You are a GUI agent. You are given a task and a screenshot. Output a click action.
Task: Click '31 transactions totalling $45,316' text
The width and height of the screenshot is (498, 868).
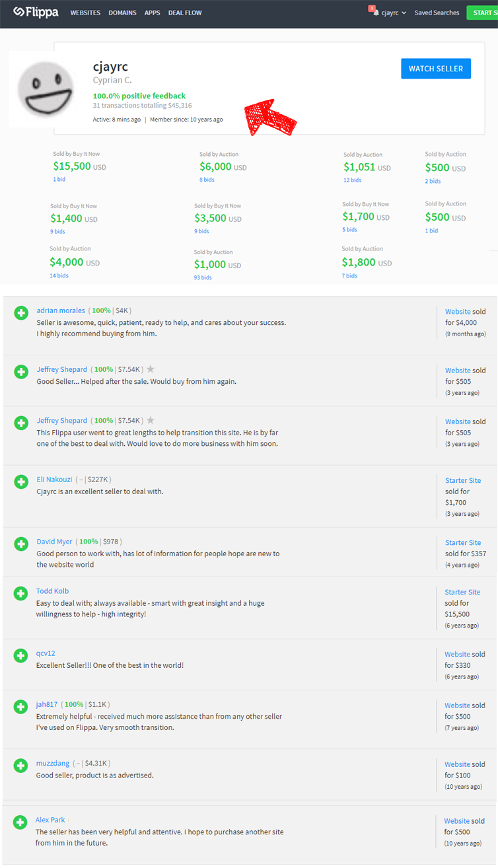143,106
